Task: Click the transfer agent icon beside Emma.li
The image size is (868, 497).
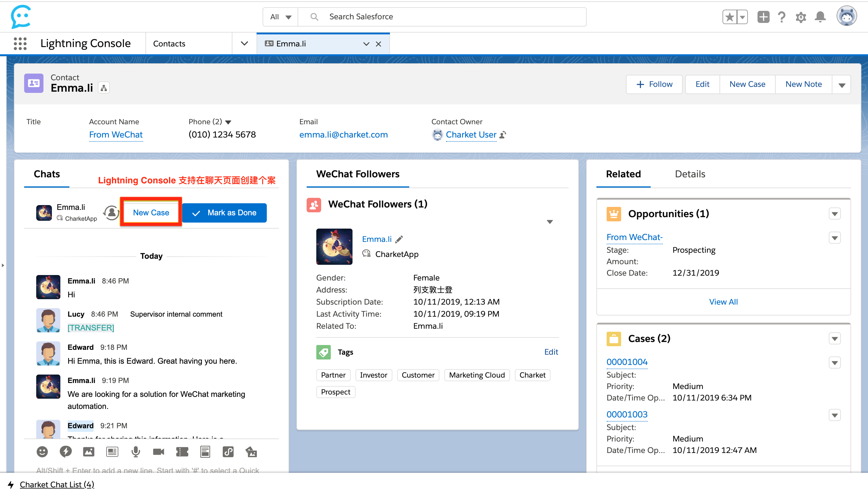Action: pos(111,213)
